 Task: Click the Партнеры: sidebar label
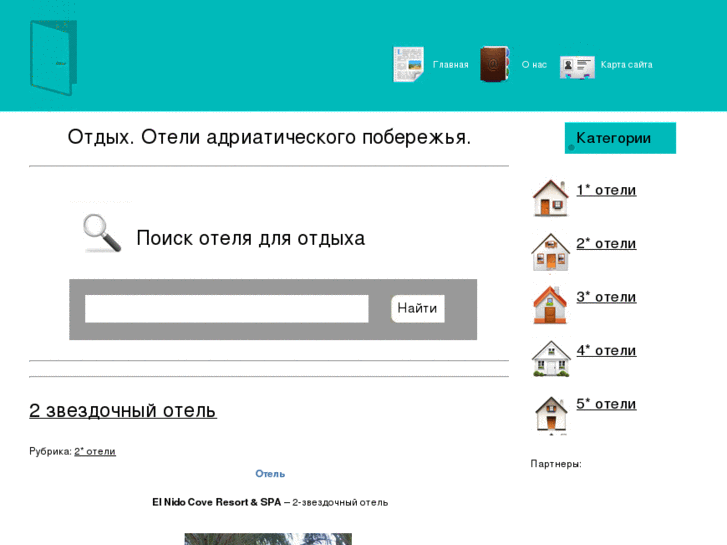click(556, 464)
